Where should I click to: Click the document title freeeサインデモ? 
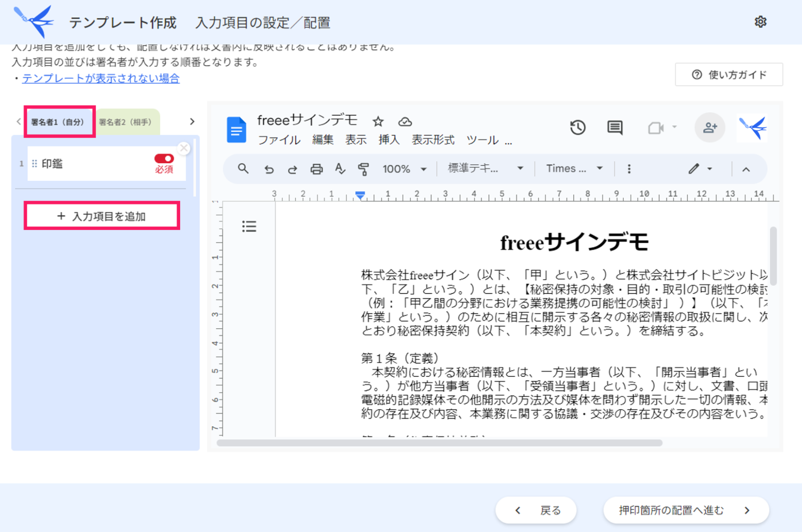click(x=307, y=120)
